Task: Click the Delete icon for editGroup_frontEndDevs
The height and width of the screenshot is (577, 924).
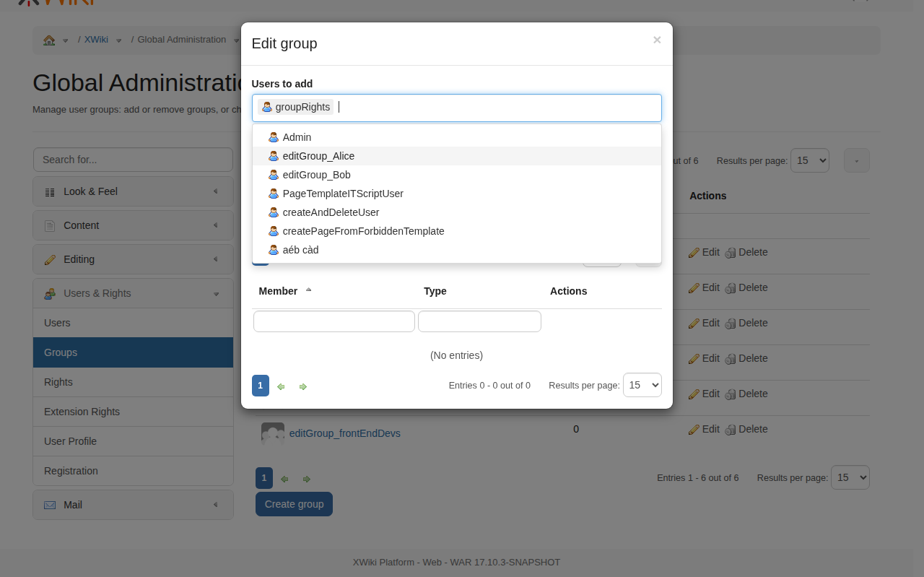Action: point(731,430)
